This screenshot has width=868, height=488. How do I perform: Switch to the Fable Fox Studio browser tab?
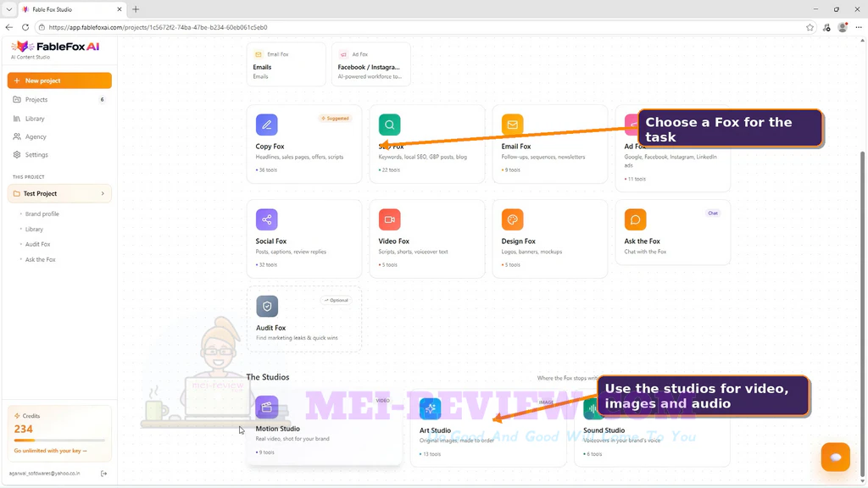pos(72,9)
